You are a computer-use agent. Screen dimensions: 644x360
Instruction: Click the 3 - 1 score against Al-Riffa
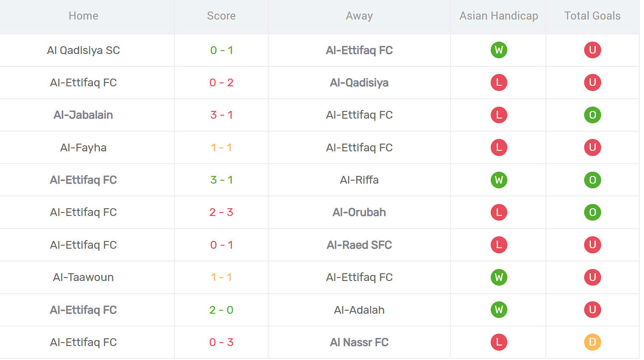tap(221, 180)
